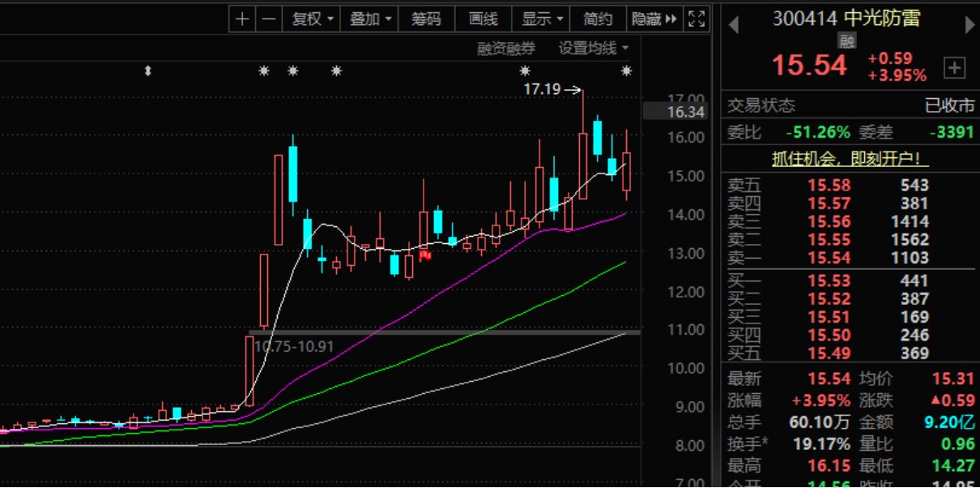Click the 筹码 chip distribution button
Viewport: 980px width, 488px height.
pyautogui.click(x=425, y=19)
